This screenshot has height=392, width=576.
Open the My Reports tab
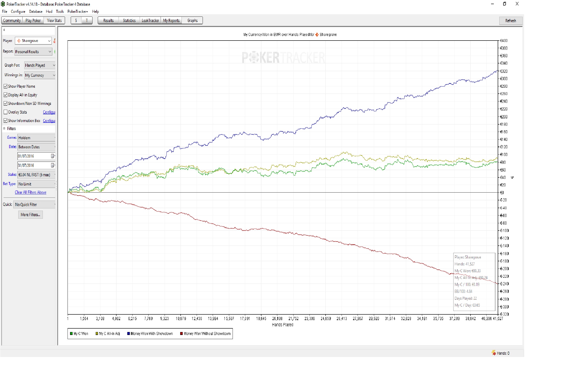[x=171, y=20]
